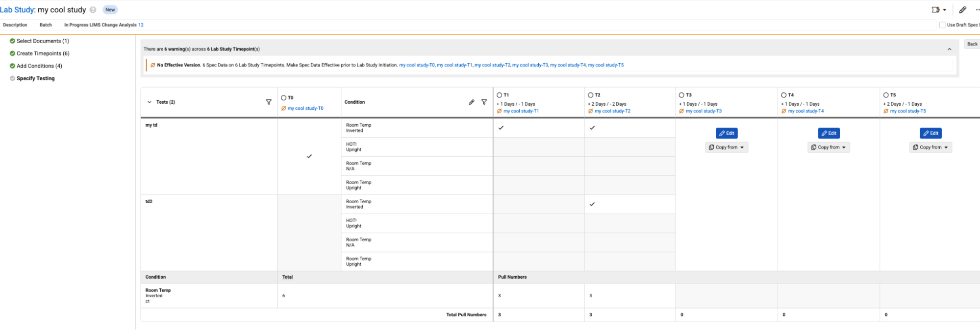Image resolution: width=980 pixels, height=330 pixels.
Task: Click the edit pencil icon in header
Action: point(963,10)
